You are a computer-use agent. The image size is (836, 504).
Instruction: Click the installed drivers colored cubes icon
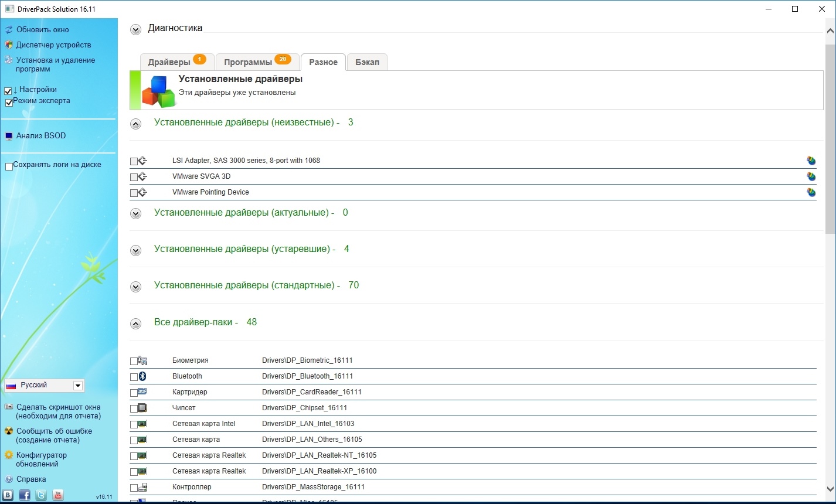pos(158,91)
